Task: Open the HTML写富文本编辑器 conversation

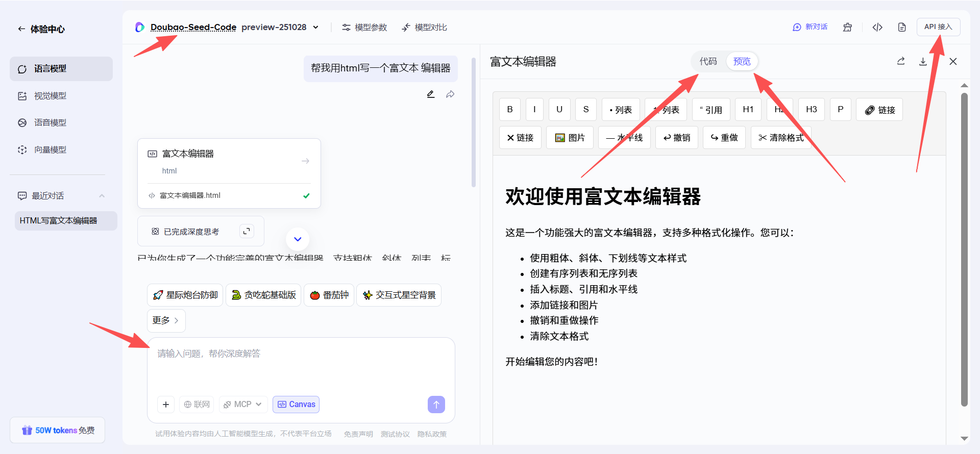Action: (x=66, y=221)
